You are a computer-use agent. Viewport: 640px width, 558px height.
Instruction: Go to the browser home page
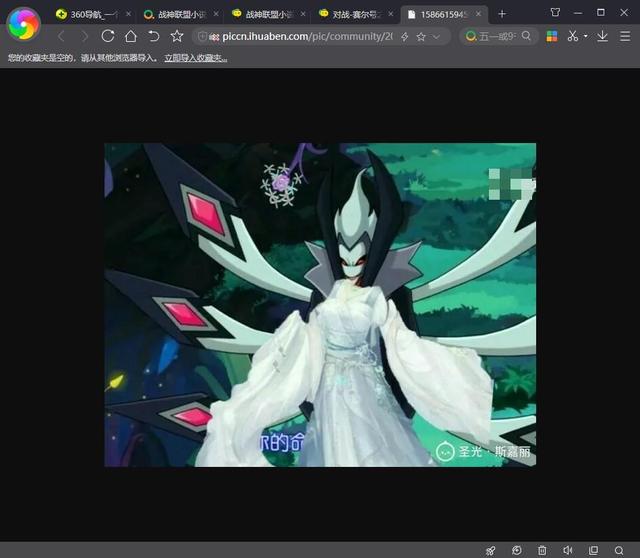click(131, 36)
